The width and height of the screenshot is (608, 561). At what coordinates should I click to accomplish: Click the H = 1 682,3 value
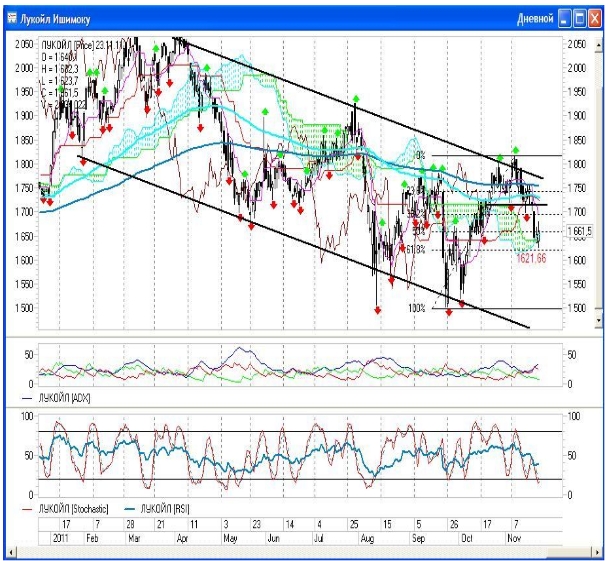tap(60, 69)
